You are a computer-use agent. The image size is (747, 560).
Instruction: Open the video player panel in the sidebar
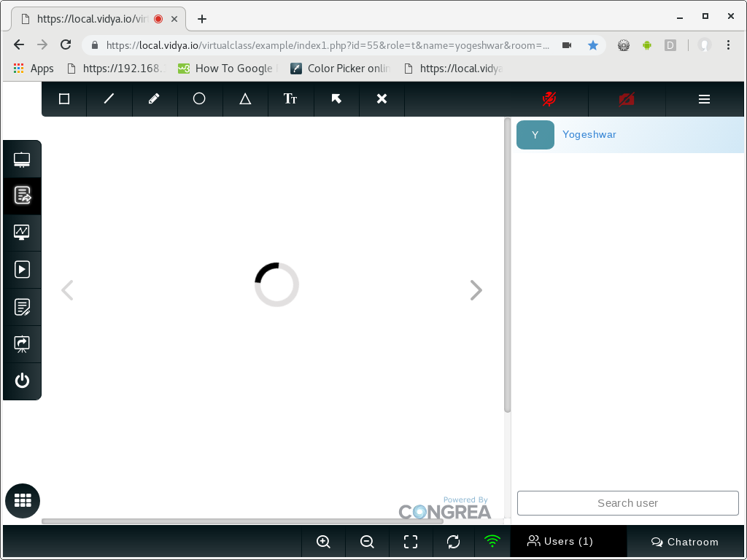pos(22,270)
